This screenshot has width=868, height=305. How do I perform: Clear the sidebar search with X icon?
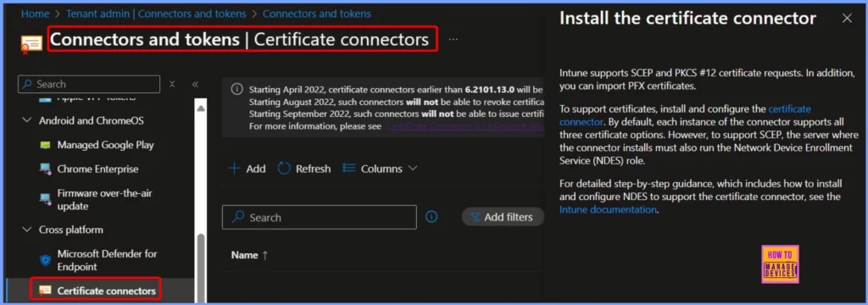click(x=172, y=84)
